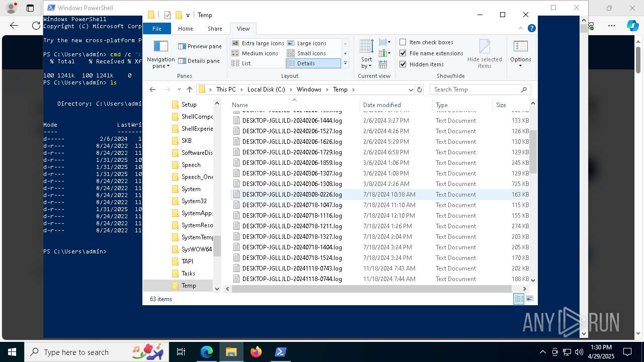Image resolution: width=644 pixels, height=362 pixels.
Task: Refresh the Temp folder
Action: point(420,89)
